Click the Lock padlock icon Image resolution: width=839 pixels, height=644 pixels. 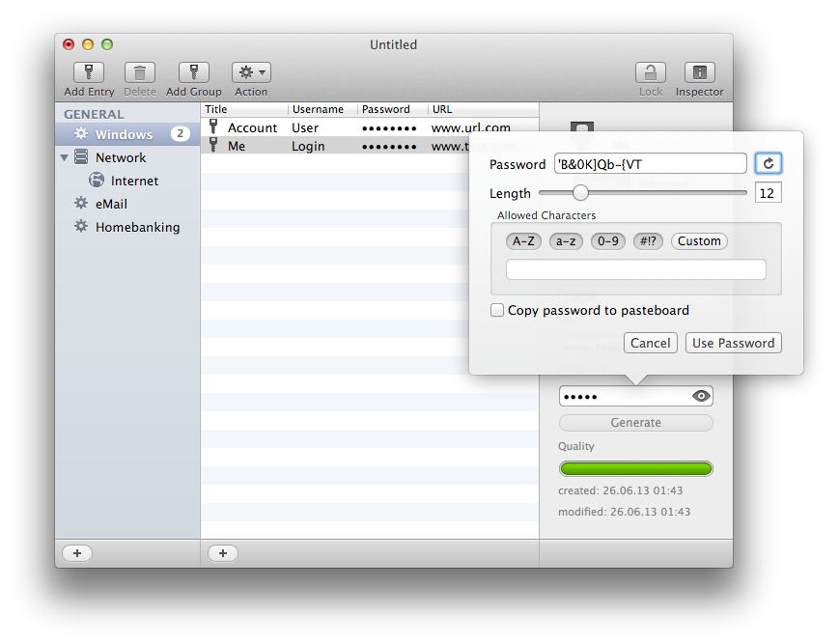pos(651,72)
